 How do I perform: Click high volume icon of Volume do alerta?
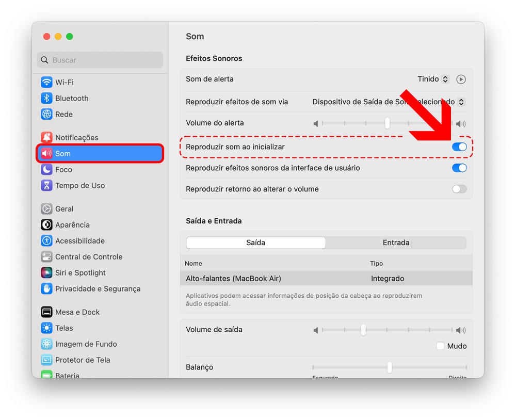point(461,124)
